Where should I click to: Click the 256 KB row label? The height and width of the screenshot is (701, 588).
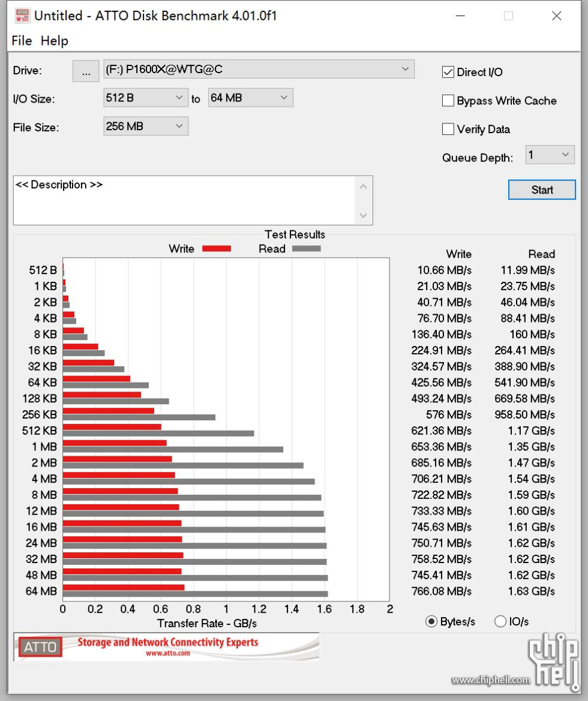click(40, 414)
